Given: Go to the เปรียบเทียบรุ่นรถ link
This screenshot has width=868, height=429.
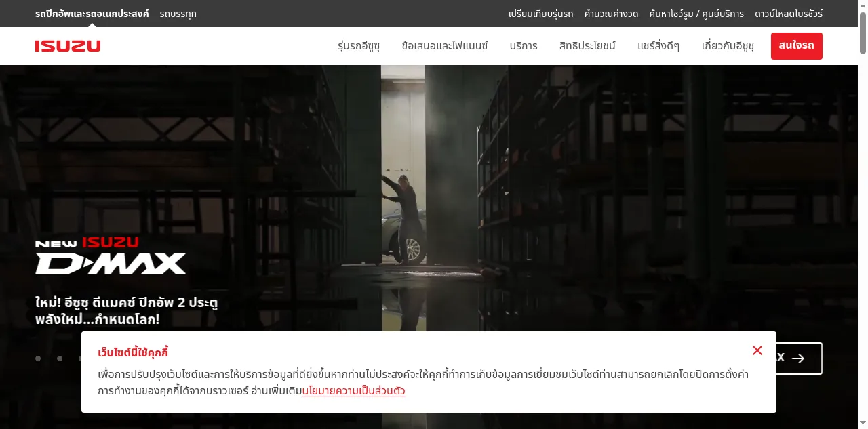Looking at the screenshot, I should pos(540,14).
